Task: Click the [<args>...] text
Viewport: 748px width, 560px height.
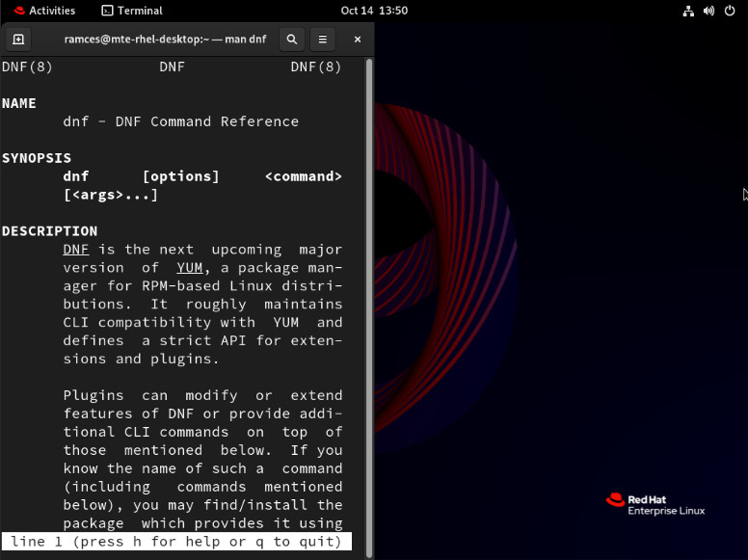Action: [x=111, y=195]
